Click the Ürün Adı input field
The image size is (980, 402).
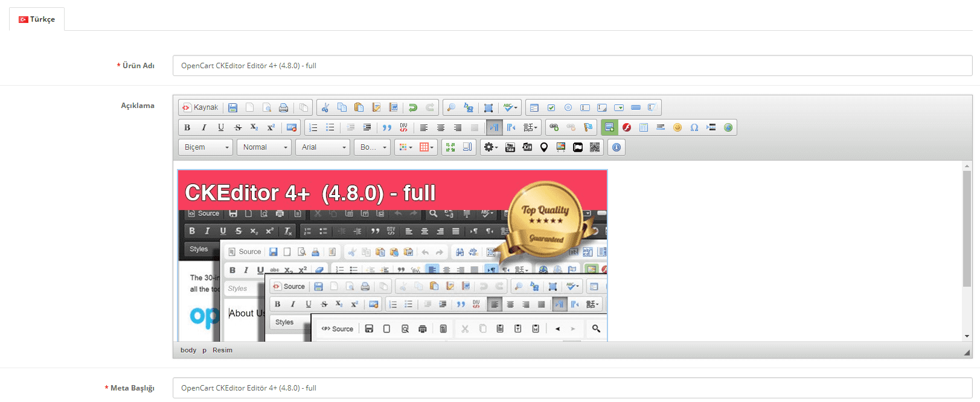click(572, 66)
